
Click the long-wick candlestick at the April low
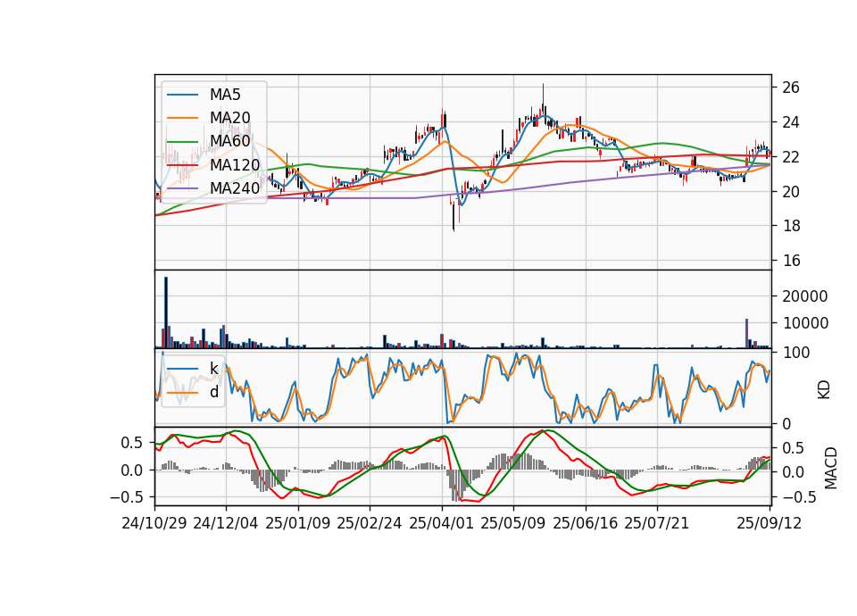453,216
